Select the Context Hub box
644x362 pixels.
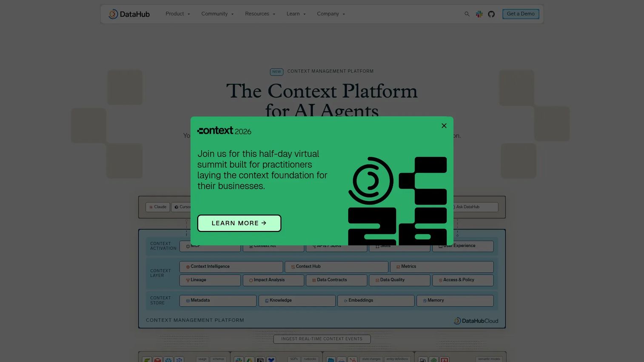336,267
